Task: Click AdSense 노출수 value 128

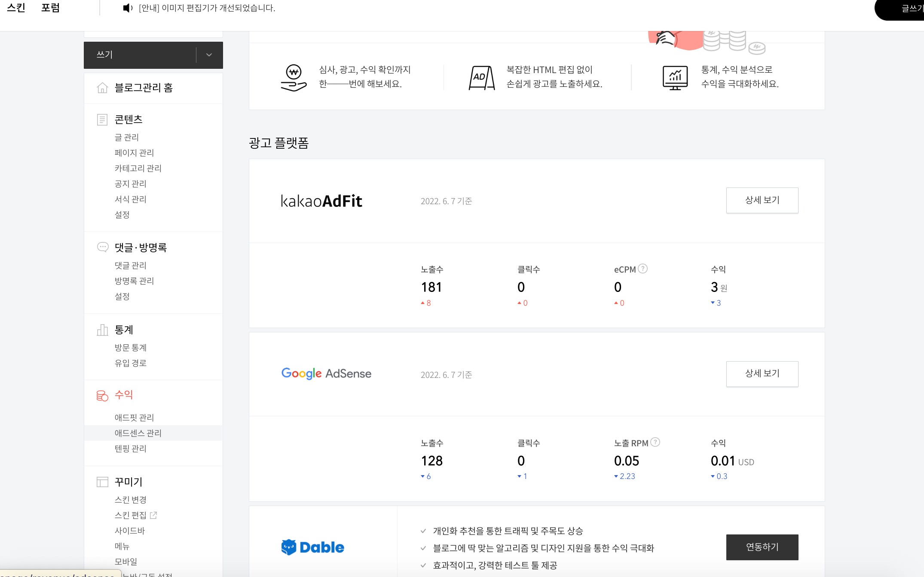Action: (432, 461)
